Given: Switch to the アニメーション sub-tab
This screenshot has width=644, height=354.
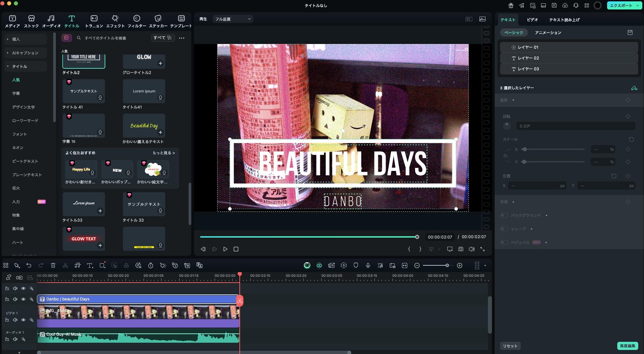Looking at the screenshot, I should click(548, 32).
